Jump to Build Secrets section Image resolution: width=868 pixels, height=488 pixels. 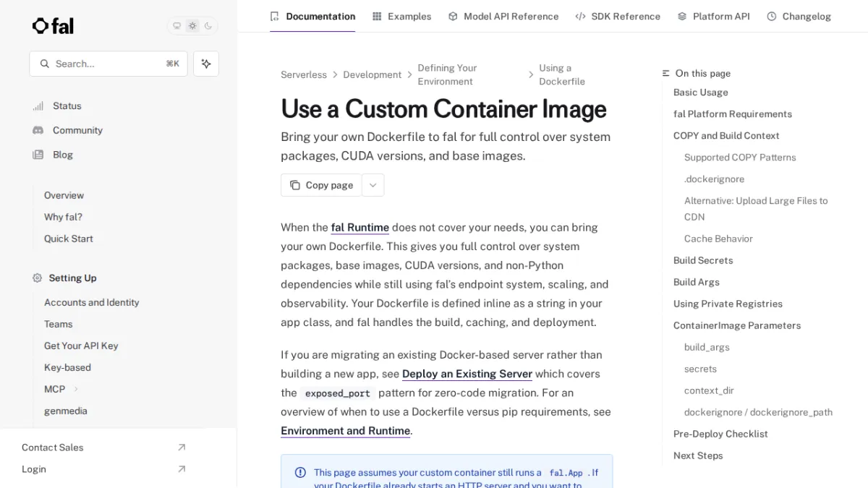[x=703, y=260]
